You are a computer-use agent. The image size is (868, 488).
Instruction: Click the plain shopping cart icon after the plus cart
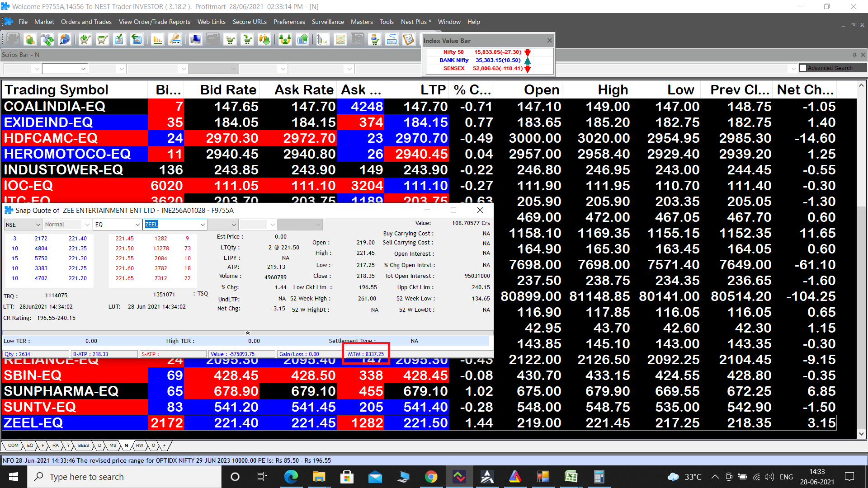pyautogui.click(x=102, y=40)
